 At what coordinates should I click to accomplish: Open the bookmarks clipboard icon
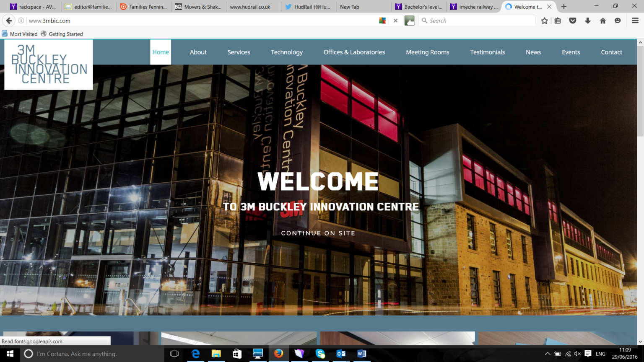pyautogui.click(x=558, y=20)
